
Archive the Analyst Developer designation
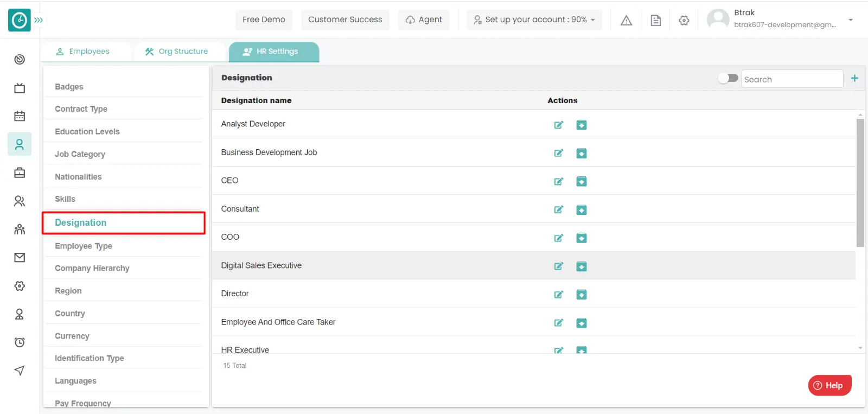[x=581, y=125]
